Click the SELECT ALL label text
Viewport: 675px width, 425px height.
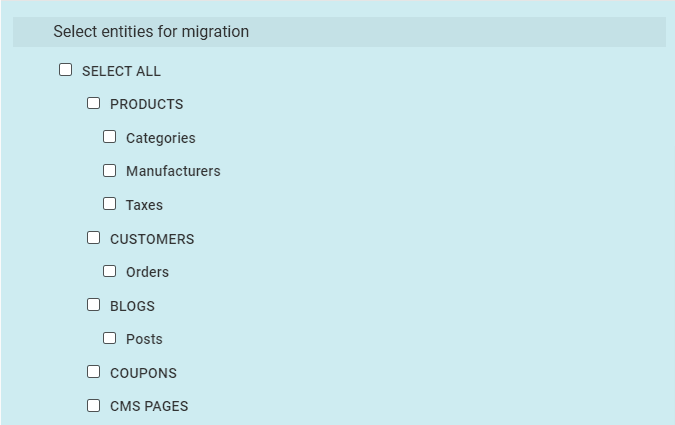tap(121, 71)
